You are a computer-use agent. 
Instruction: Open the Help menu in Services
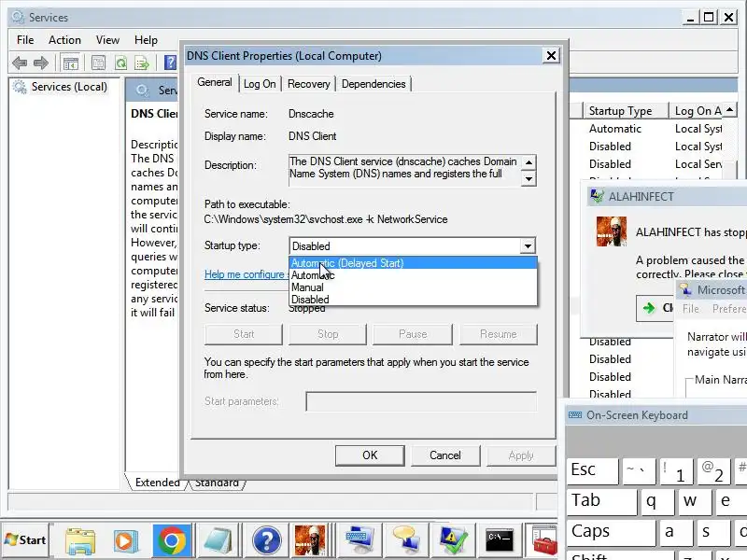coord(146,40)
